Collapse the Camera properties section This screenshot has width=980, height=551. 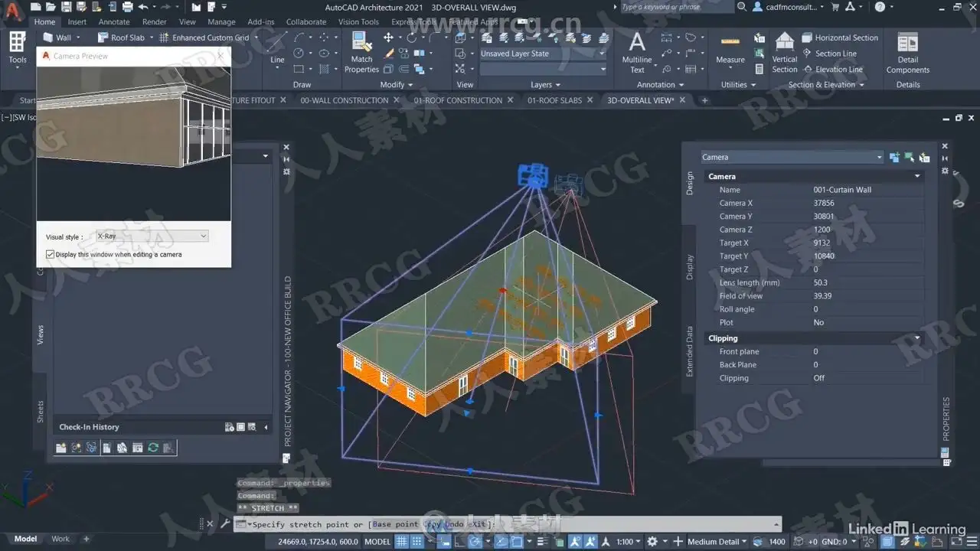tap(917, 177)
